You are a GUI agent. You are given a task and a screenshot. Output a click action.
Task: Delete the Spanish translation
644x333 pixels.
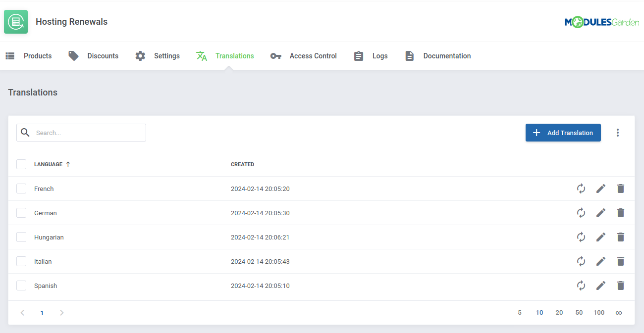click(621, 285)
